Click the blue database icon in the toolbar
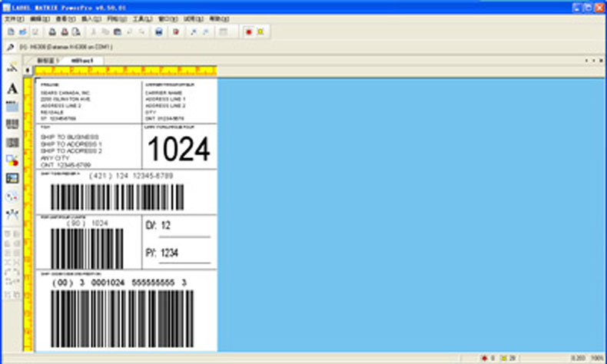This screenshot has width=607, height=364. pyautogui.click(x=159, y=31)
